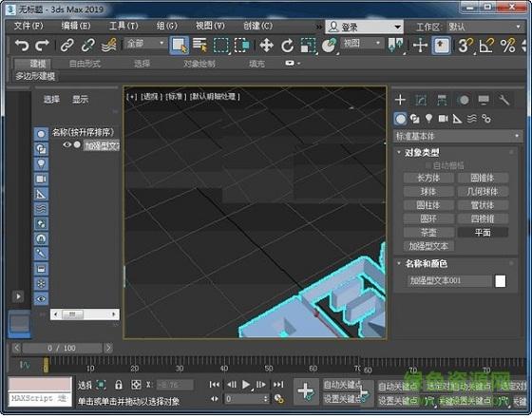Choose Rectangular Selection Region tool
This screenshot has height=418, width=532.
221,46
